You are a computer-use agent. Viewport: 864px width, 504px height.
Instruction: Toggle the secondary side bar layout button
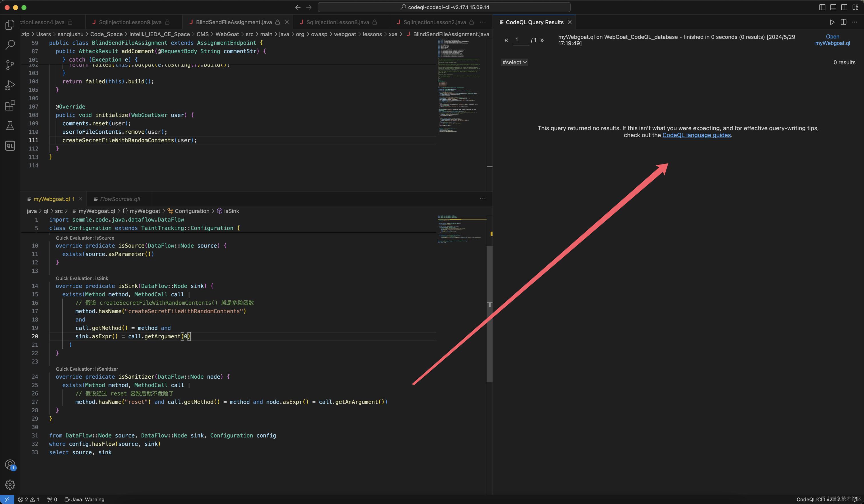click(x=844, y=7)
